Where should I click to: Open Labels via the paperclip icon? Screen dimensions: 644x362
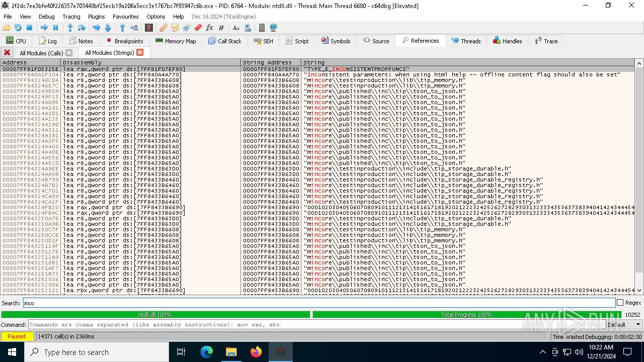187,28
